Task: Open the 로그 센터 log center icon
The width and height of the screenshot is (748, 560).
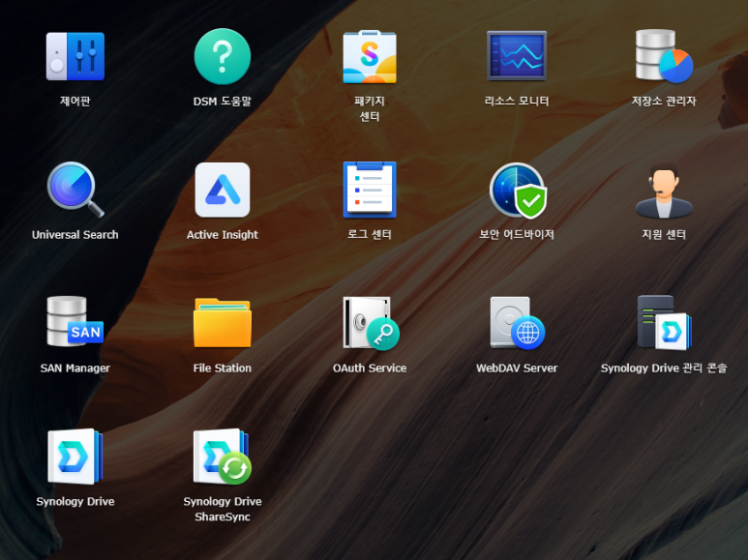Action: point(370,190)
